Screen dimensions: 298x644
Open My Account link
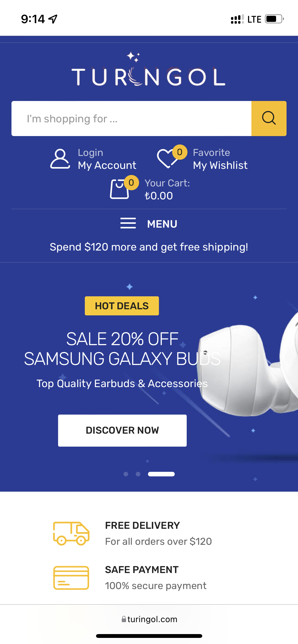point(107,165)
